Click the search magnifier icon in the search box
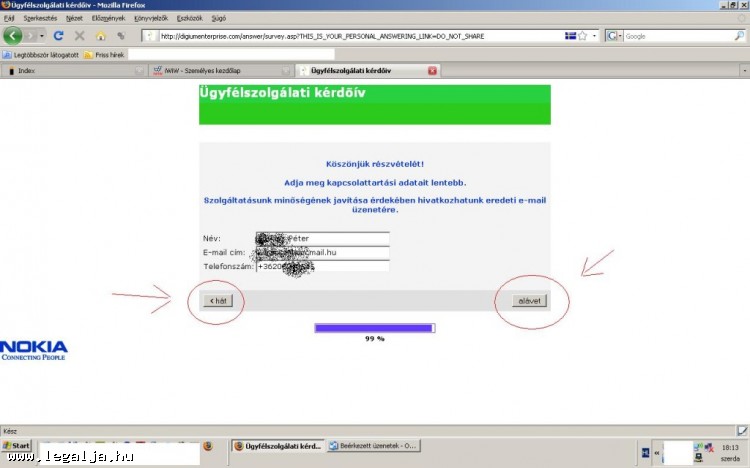Viewport: 750px width, 468px height. click(x=739, y=35)
